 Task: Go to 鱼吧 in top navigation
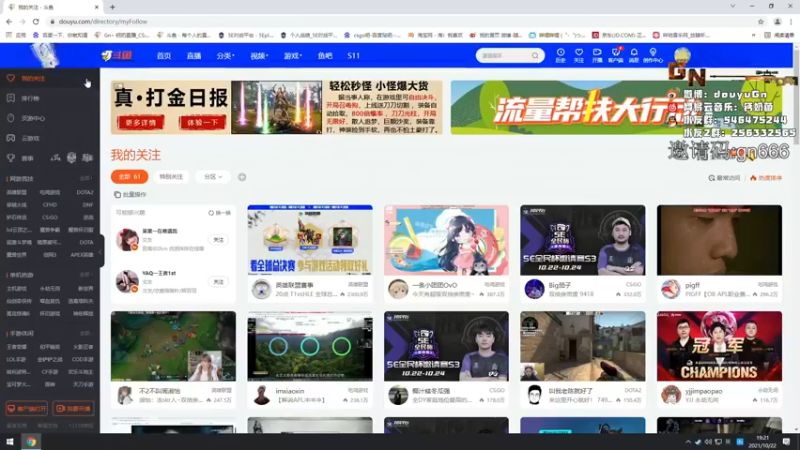[x=325, y=56]
